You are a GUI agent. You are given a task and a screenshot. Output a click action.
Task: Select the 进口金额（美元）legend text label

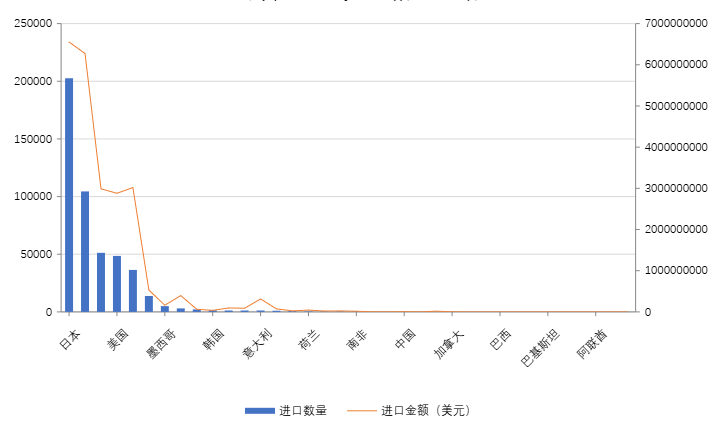tap(425, 410)
